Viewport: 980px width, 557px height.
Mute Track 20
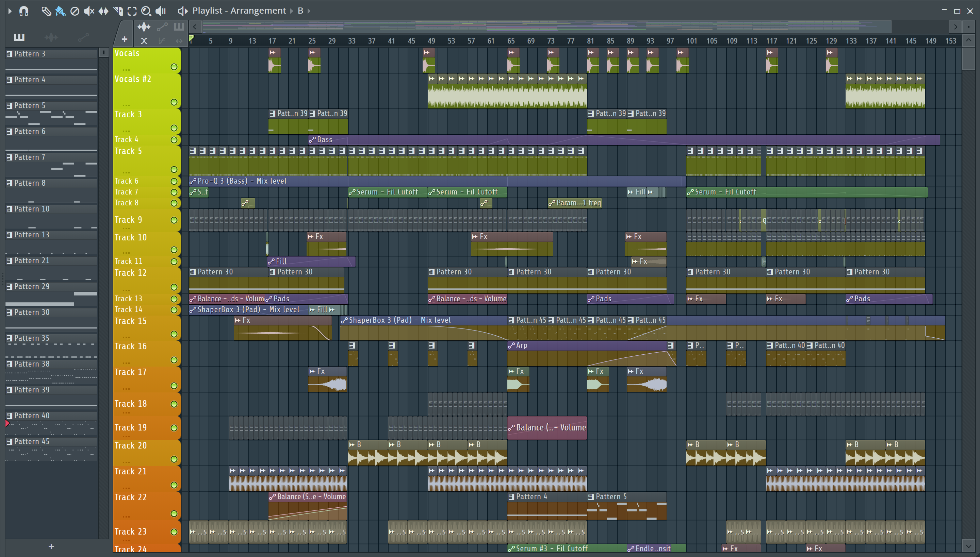[174, 459]
